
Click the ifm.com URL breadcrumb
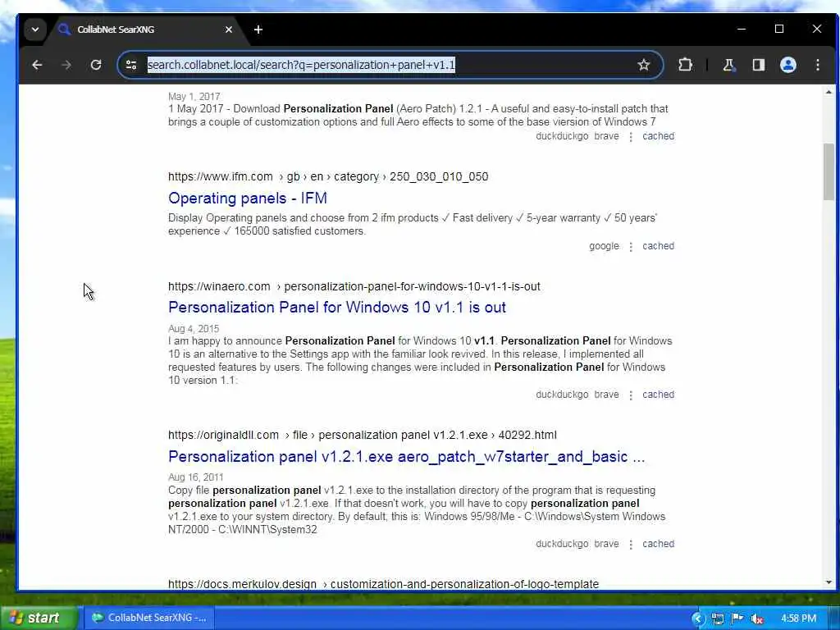tap(328, 177)
